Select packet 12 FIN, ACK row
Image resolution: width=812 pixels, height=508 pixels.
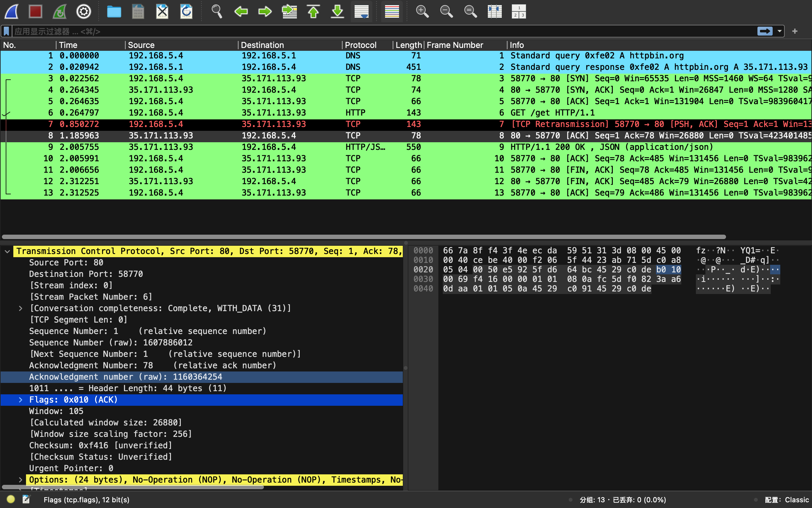(406, 181)
